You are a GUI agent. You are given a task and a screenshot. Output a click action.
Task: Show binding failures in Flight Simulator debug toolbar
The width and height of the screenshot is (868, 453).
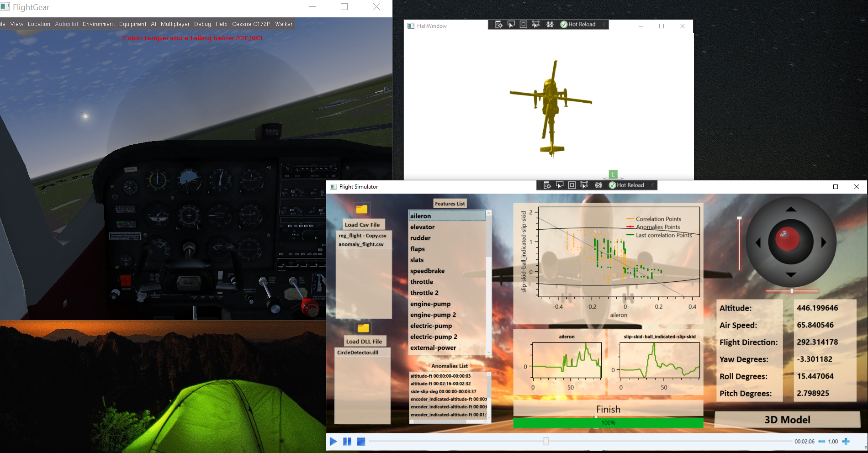[598, 185]
